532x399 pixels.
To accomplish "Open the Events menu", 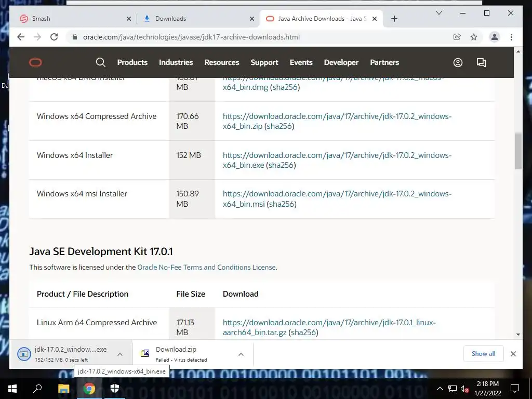I will (301, 62).
